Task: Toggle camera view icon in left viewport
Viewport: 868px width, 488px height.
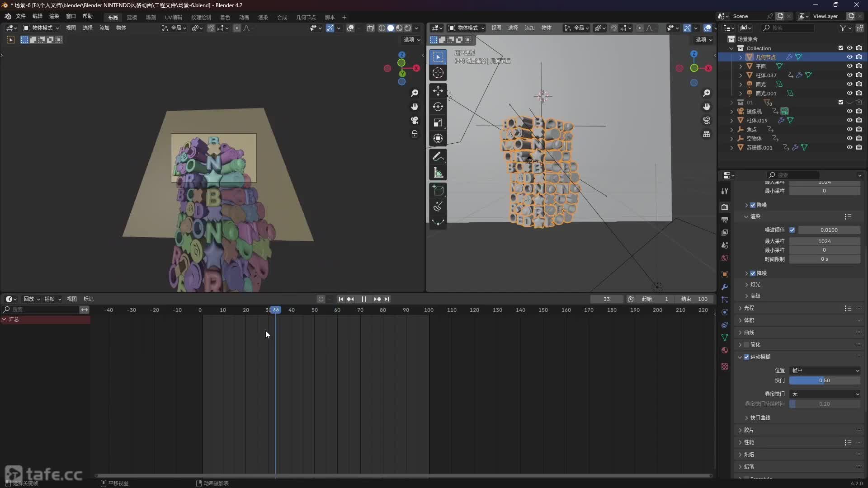Action: click(414, 120)
